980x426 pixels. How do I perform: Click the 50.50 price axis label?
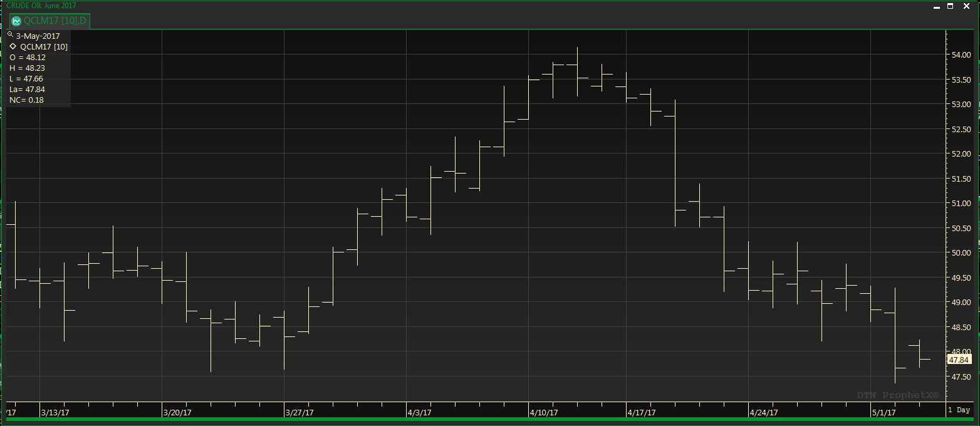pos(962,229)
